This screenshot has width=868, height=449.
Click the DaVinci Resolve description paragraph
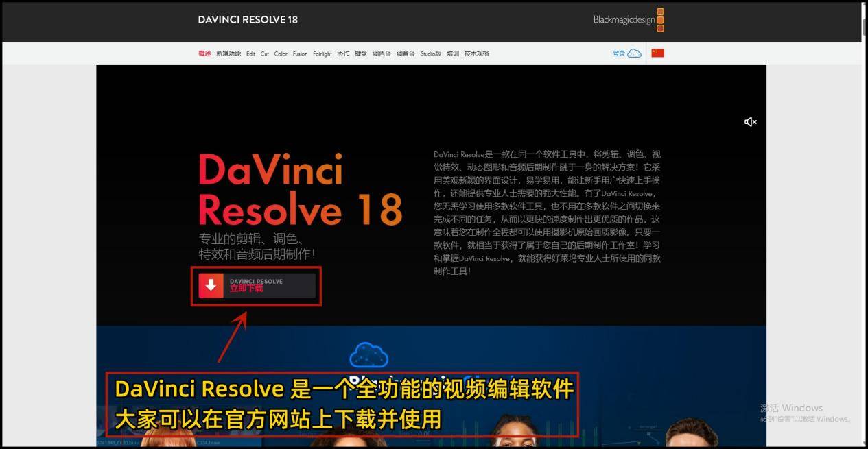click(547, 213)
